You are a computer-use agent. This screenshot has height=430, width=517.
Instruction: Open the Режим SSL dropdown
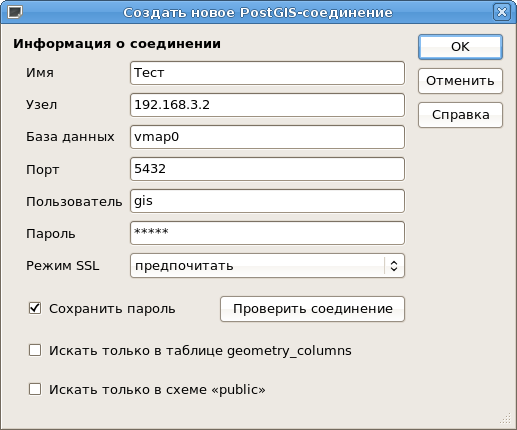[x=267, y=266]
